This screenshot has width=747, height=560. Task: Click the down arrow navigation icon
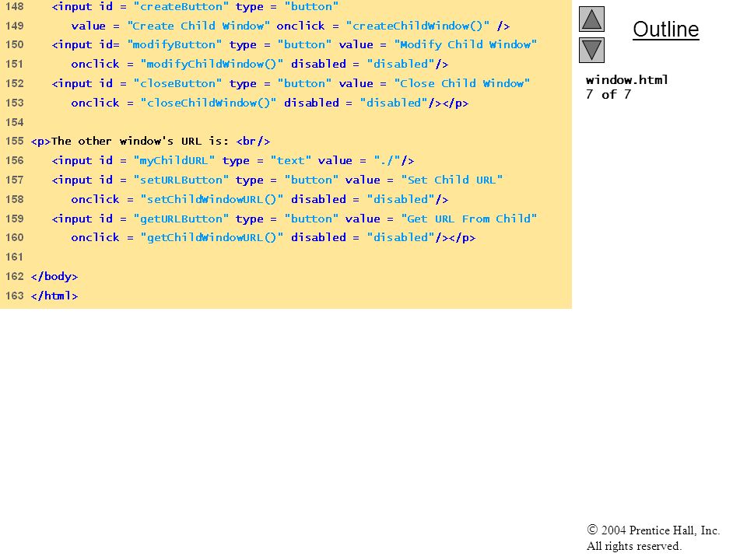point(591,50)
